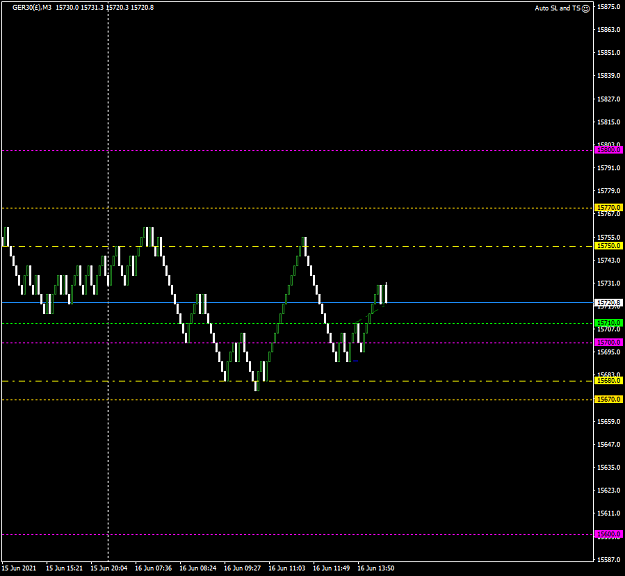This screenshot has width=625, height=576.
Task: Click the GER30(£).M3 symbol title text
Action: [x=32, y=8]
